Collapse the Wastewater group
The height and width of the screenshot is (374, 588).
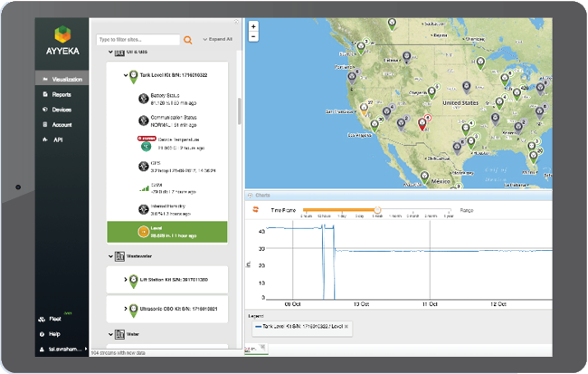click(x=110, y=256)
